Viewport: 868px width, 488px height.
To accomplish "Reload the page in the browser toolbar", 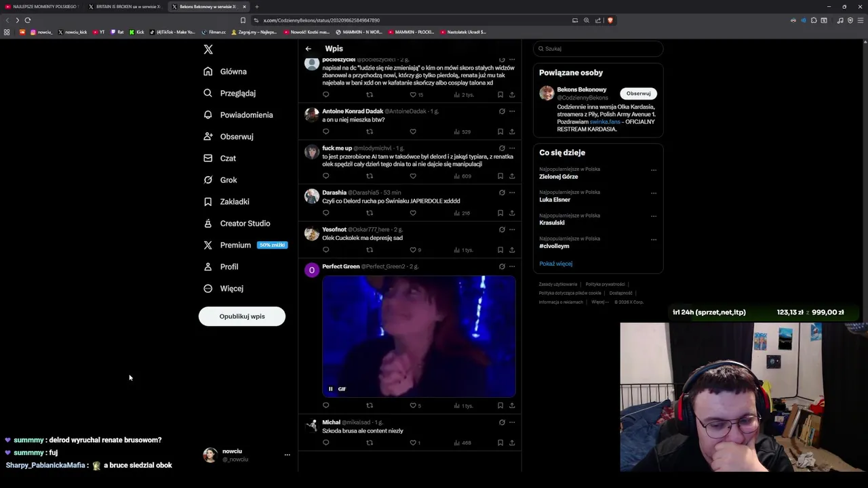I will click(28, 20).
